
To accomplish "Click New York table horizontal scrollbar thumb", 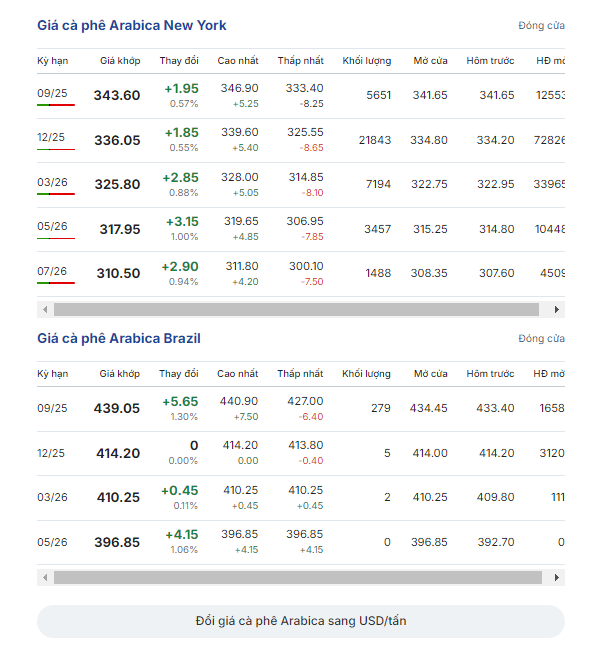I will (296, 310).
